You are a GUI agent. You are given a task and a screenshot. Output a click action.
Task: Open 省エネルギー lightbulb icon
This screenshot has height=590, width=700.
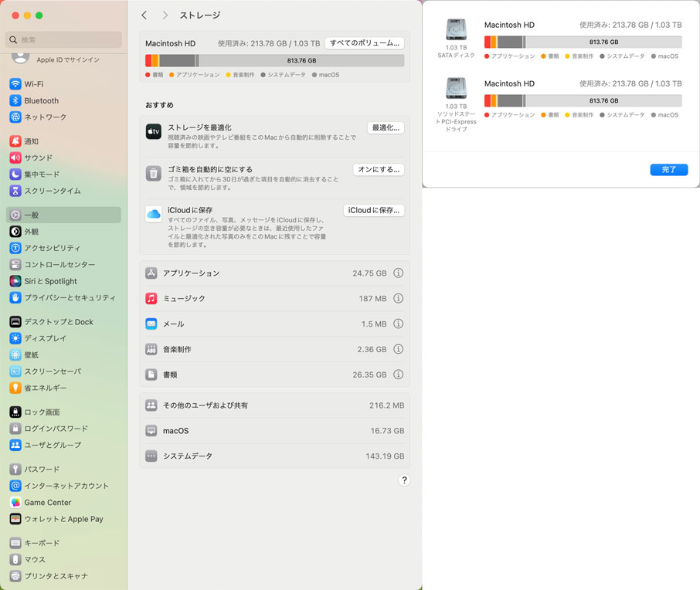[15, 388]
